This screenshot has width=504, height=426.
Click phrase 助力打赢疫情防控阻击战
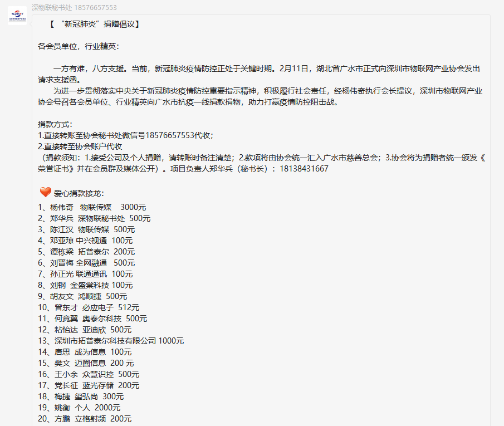coord(291,102)
